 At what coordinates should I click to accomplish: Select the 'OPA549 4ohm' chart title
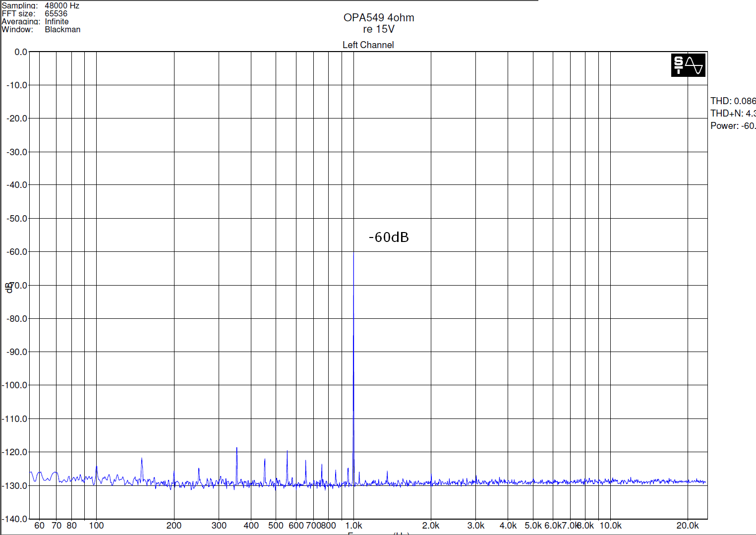click(379, 17)
